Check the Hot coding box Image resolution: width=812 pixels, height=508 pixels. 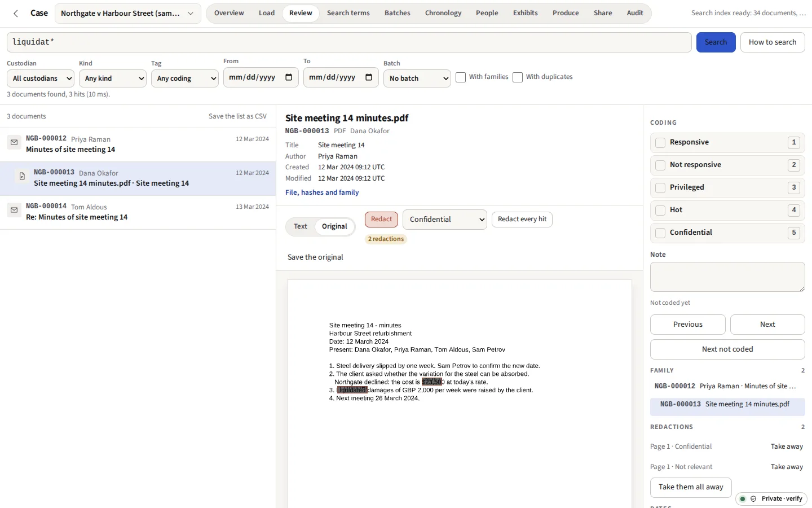pos(660,210)
